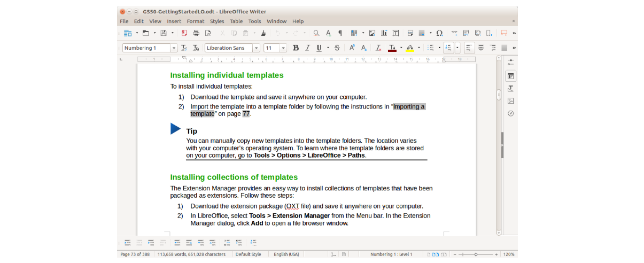Select Clone Formatting paintbrush
Screen dimensions: 644x263
pyautogui.click(x=263, y=33)
